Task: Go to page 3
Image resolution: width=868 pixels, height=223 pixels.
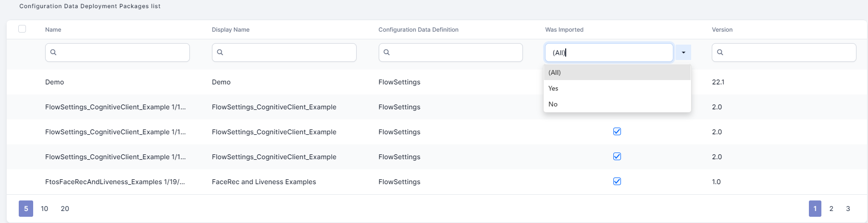Action: coord(848,209)
